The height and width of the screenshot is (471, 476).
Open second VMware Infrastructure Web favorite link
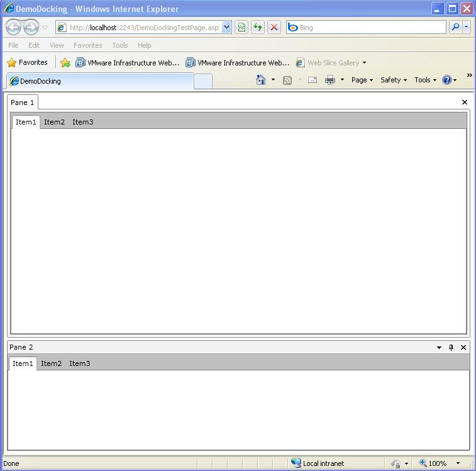click(x=238, y=63)
